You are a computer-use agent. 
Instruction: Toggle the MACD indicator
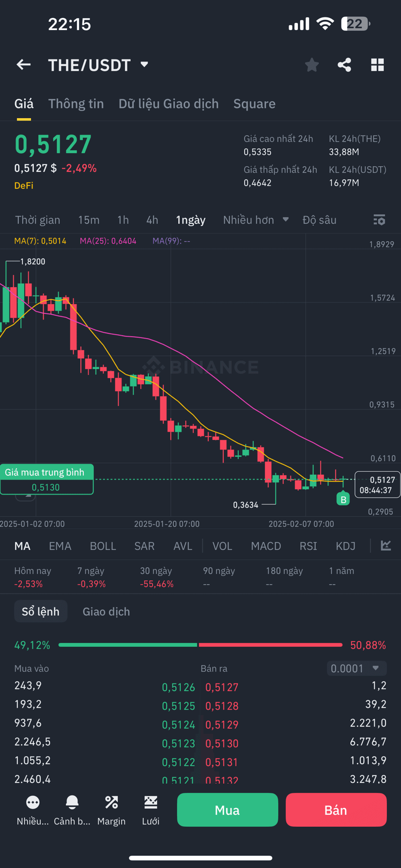pos(266,546)
